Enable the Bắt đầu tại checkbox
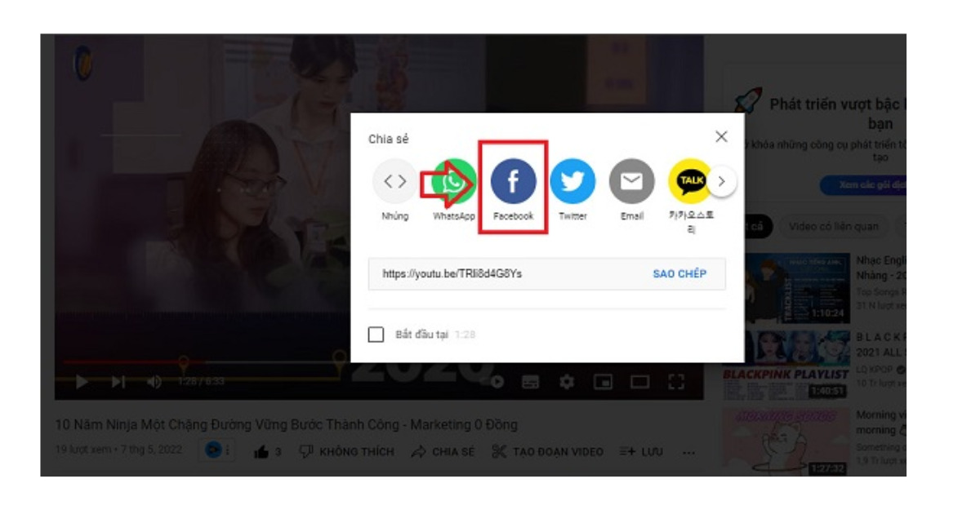The width and height of the screenshot is (980, 510). click(376, 335)
